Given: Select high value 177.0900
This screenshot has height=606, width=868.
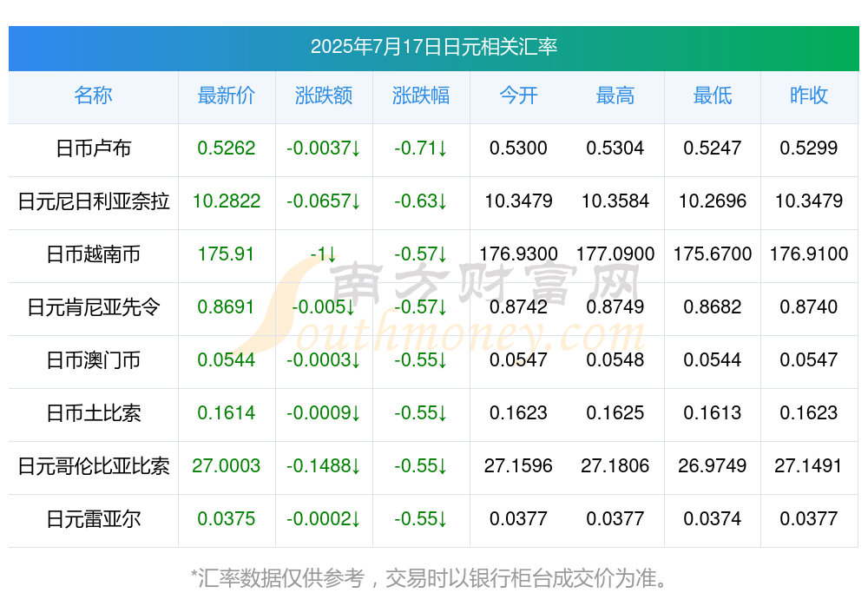Looking at the screenshot, I should 615,254.
